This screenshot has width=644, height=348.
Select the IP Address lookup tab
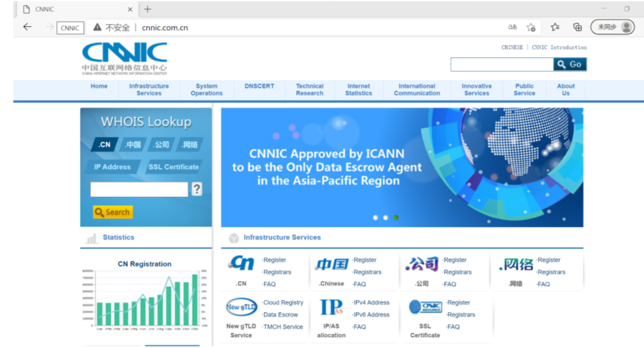pos(112,167)
